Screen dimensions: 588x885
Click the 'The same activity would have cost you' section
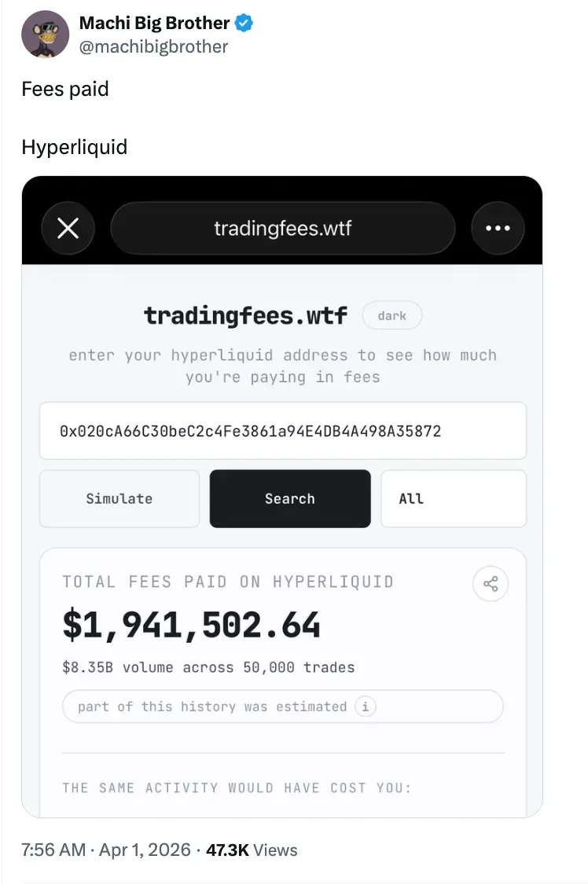237,788
